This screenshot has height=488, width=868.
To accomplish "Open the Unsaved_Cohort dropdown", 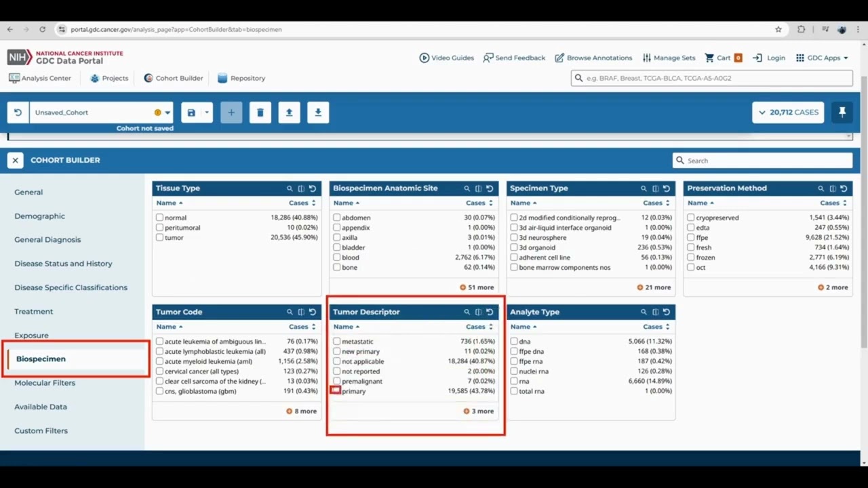I will point(100,113).
